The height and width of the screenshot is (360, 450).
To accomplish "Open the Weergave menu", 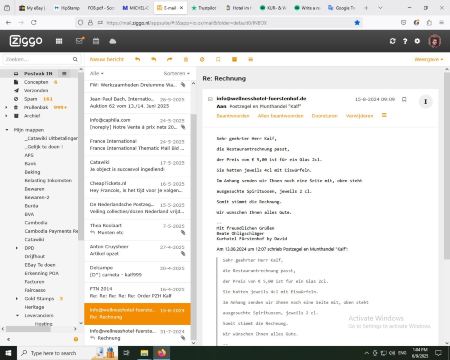I will 429,59.
